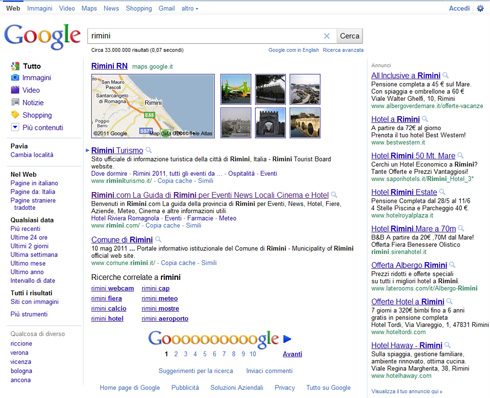
Task: Preview Hotel a Rimini ad magnifier
Action: click(425, 119)
